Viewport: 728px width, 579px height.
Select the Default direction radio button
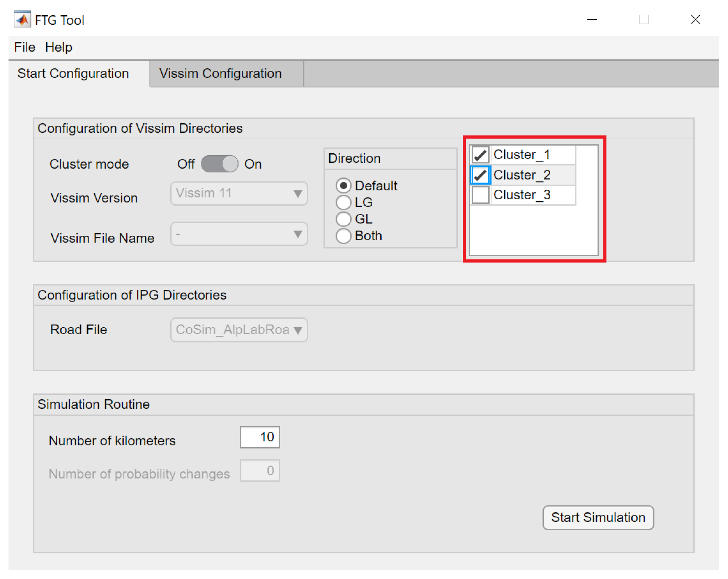tap(343, 186)
